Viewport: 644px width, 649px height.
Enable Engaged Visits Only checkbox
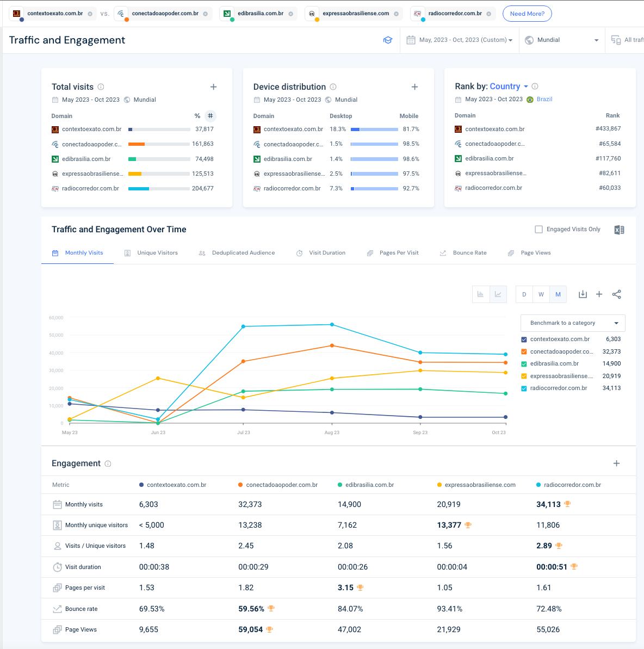tap(539, 230)
